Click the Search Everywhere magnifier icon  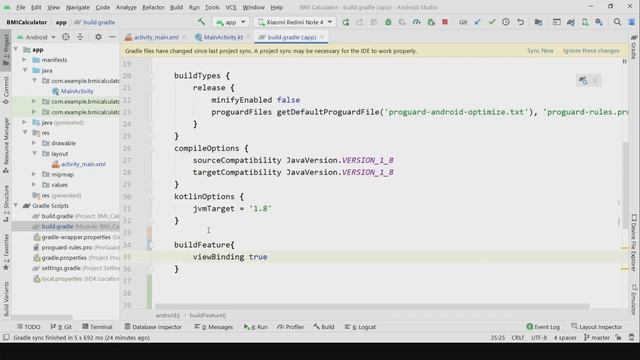click(617, 22)
